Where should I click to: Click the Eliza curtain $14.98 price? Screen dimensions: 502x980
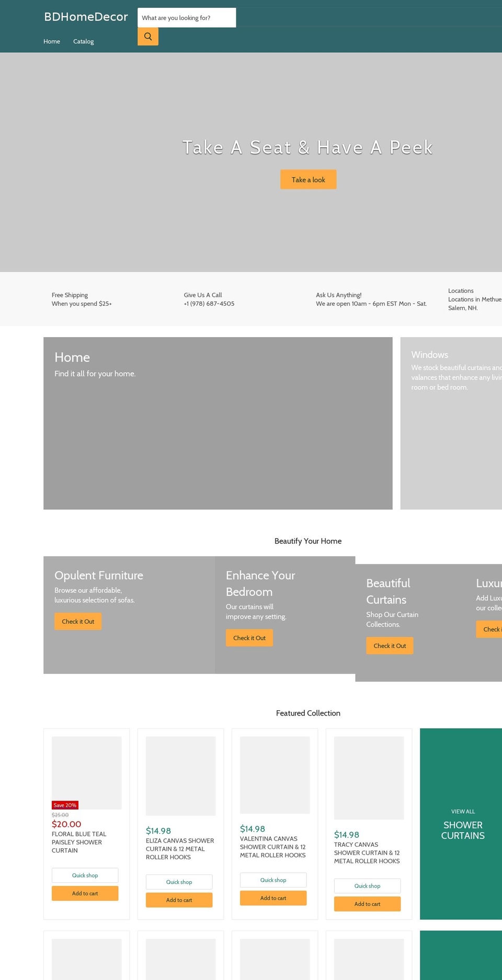158,831
